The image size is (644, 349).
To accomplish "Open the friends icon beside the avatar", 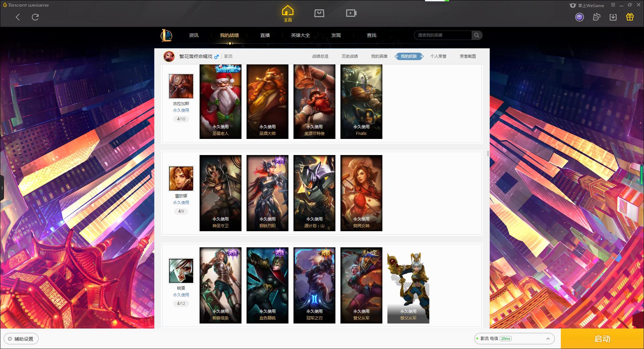I will [x=596, y=17].
